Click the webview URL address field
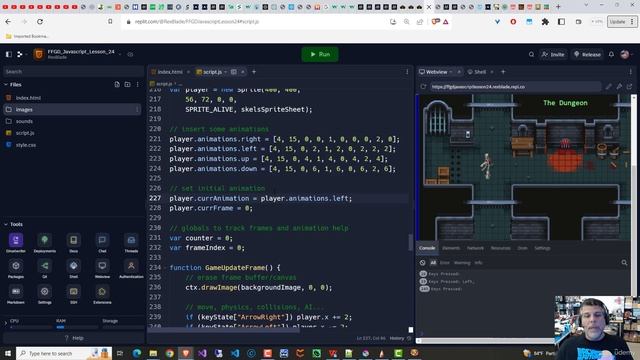 [516, 87]
